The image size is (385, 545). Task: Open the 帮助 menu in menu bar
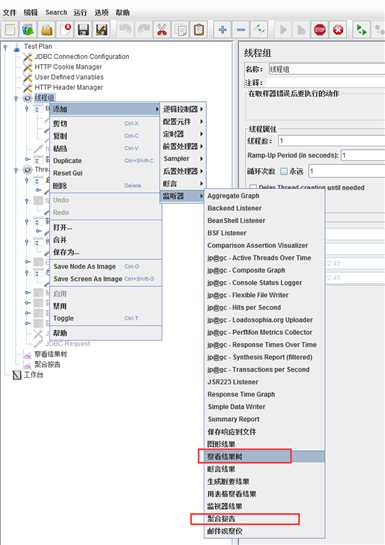[123, 13]
